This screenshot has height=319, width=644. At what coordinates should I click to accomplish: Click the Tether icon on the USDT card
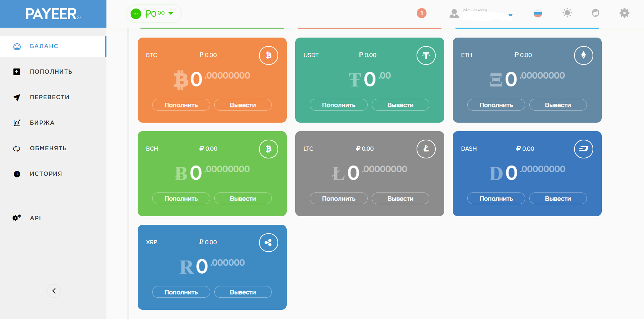[426, 55]
